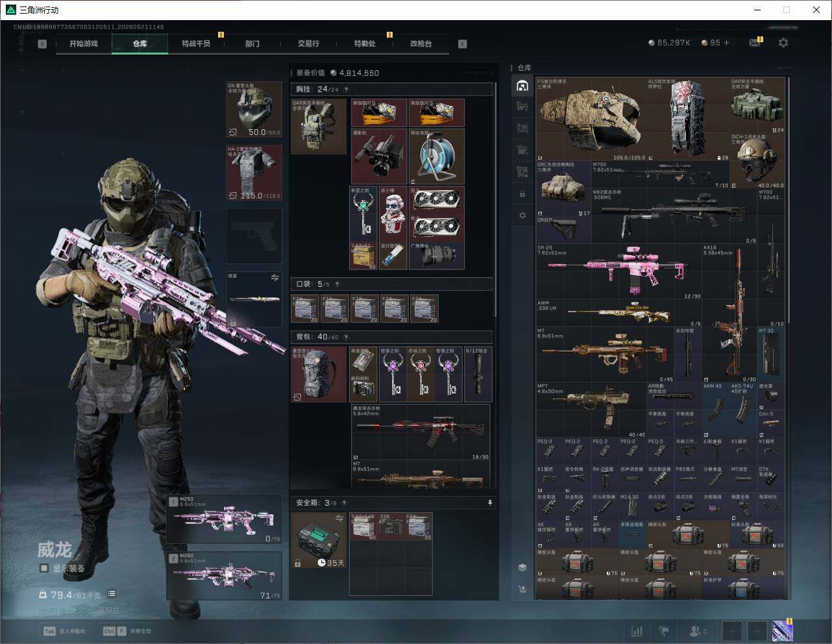Select secondary M250 weapon slot 2
The height and width of the screenshot is (644, 832).
pyautogui.click(x=225, y=576)
